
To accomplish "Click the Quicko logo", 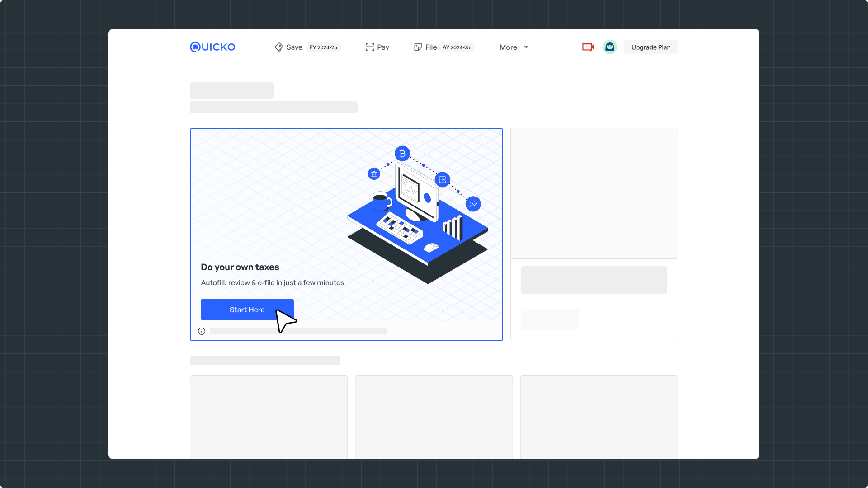I will point(212,47).
